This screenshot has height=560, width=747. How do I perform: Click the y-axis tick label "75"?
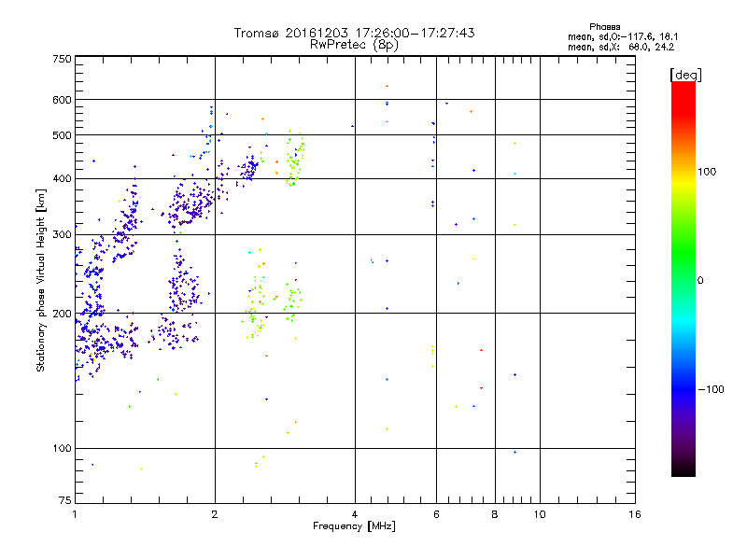(x=65, y=500)
